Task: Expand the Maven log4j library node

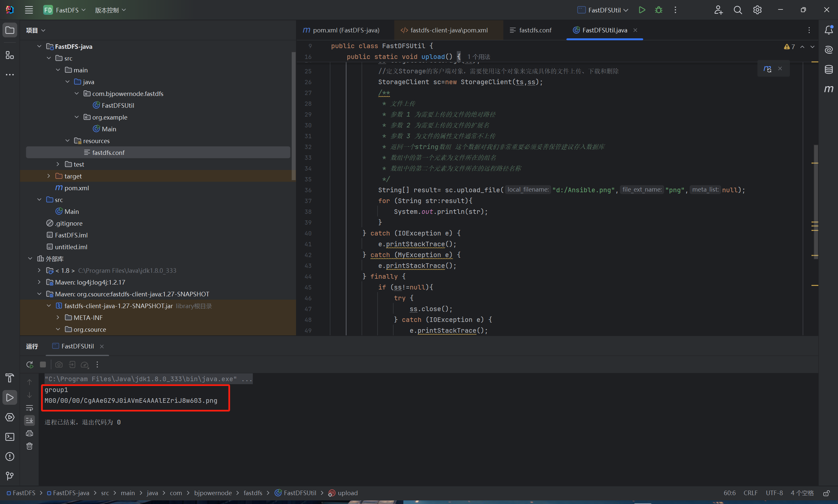Action: tap(39, 282)
